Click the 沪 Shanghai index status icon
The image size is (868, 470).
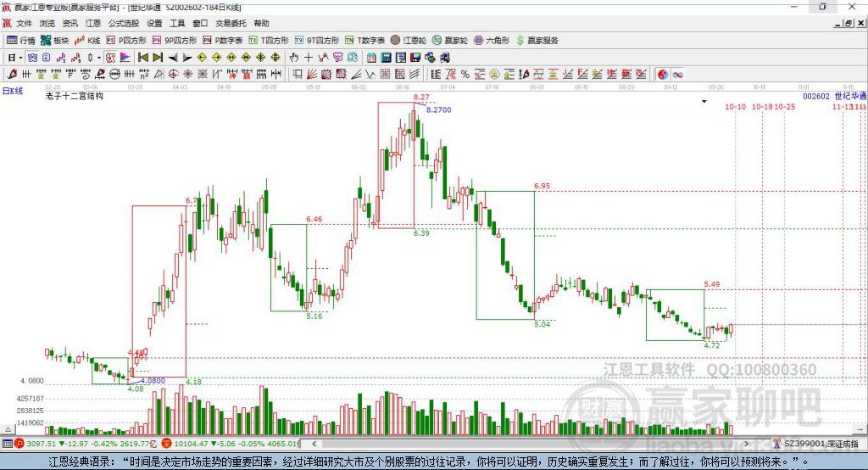coord(19,444)
